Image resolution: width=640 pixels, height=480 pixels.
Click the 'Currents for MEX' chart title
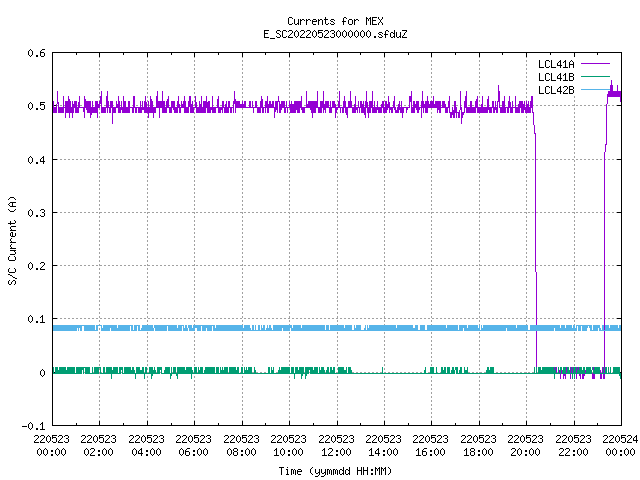point(335,21)
